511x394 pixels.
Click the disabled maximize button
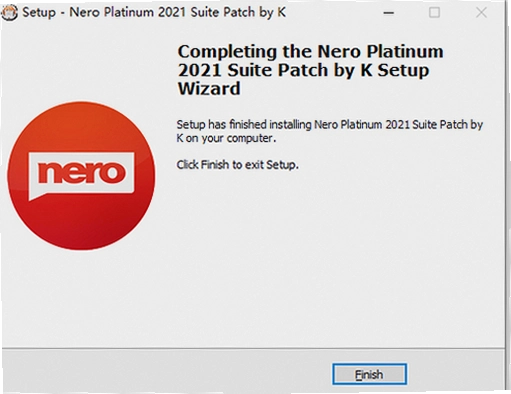click(434, 13)
